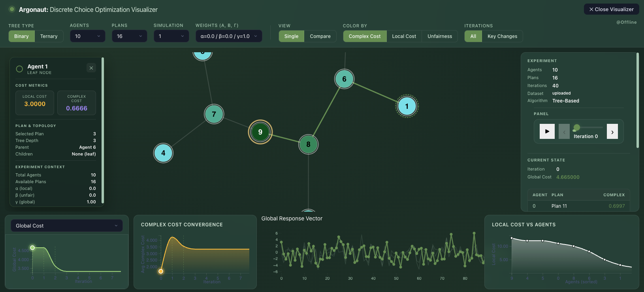The height and width of the screenshot is (292, 644).
Task: Click the experiment panel scrollbar
Action: click(x=638, y=101)
